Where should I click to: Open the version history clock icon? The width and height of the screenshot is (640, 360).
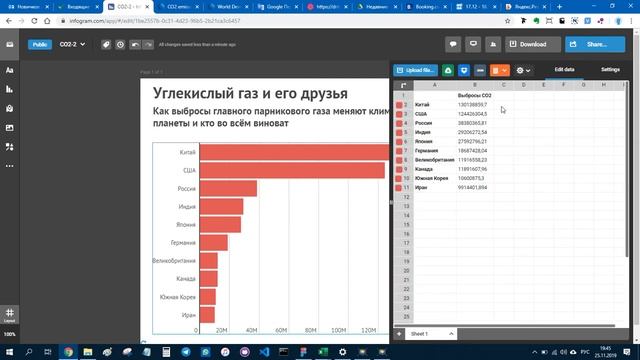(x=120, y=44)
